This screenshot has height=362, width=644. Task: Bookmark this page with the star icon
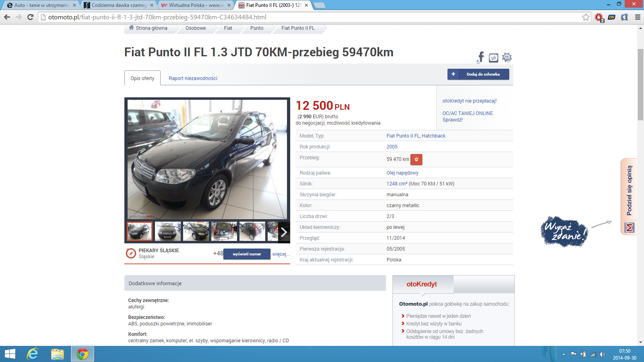click(586, 17)
